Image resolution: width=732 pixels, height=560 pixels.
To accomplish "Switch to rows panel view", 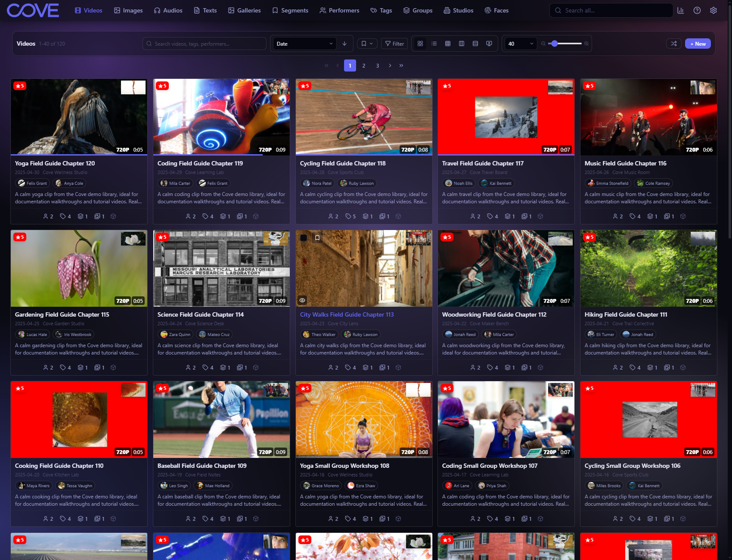I will [x=475, y=44].
